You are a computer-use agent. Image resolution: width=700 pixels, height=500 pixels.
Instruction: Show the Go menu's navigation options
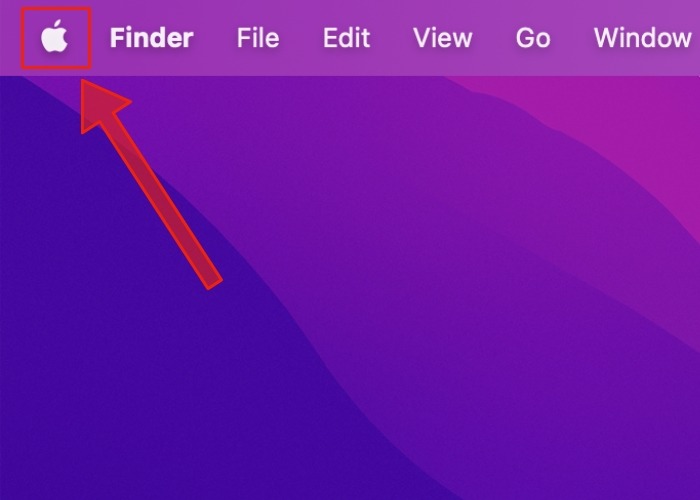(533, 38)
